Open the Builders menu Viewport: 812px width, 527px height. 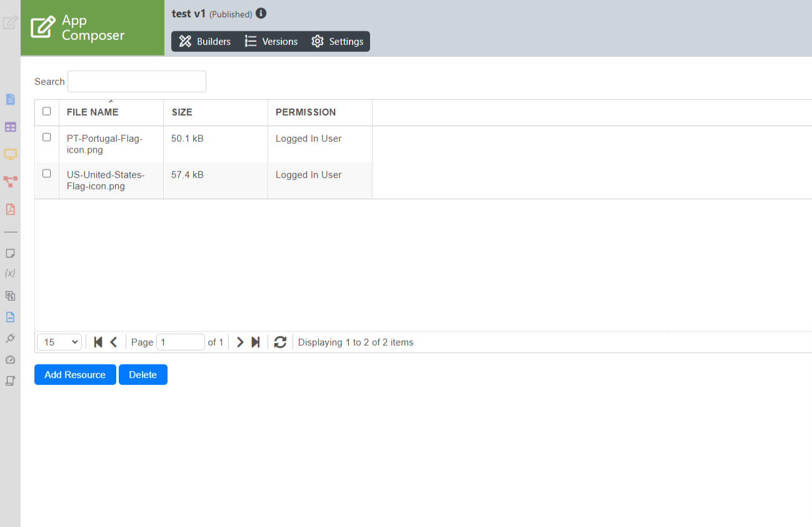pos(205,42)
